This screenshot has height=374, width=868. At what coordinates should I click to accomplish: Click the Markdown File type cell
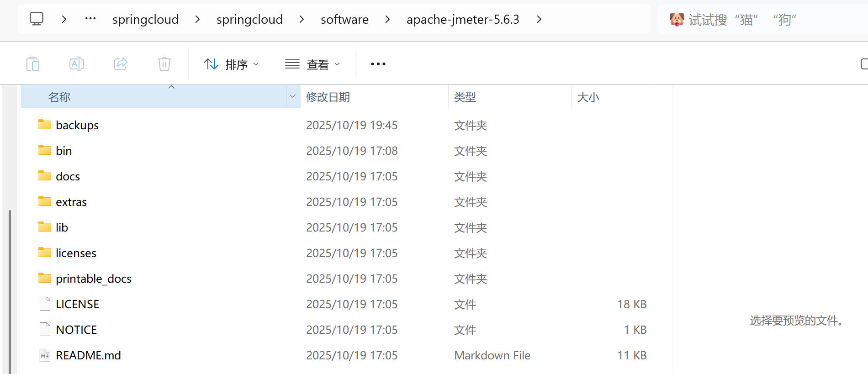(x=492, y=355)
